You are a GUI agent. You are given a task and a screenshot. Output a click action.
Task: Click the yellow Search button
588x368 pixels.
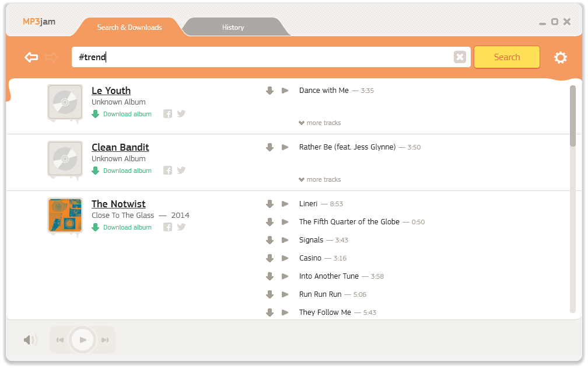coord(507,57)
